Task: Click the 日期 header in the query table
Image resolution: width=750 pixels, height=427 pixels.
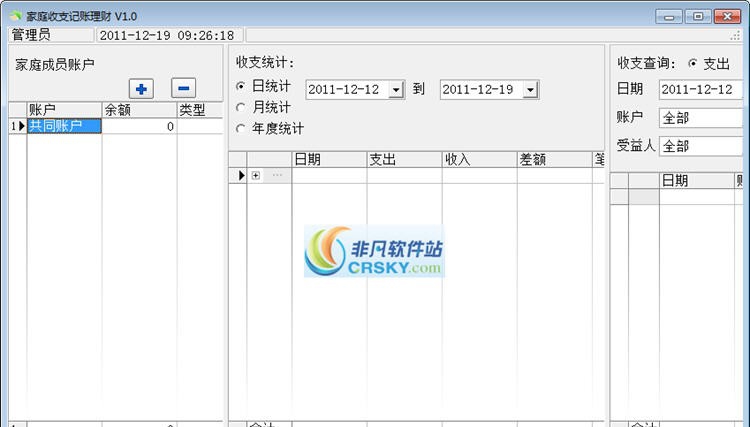Action: (697, 180)
